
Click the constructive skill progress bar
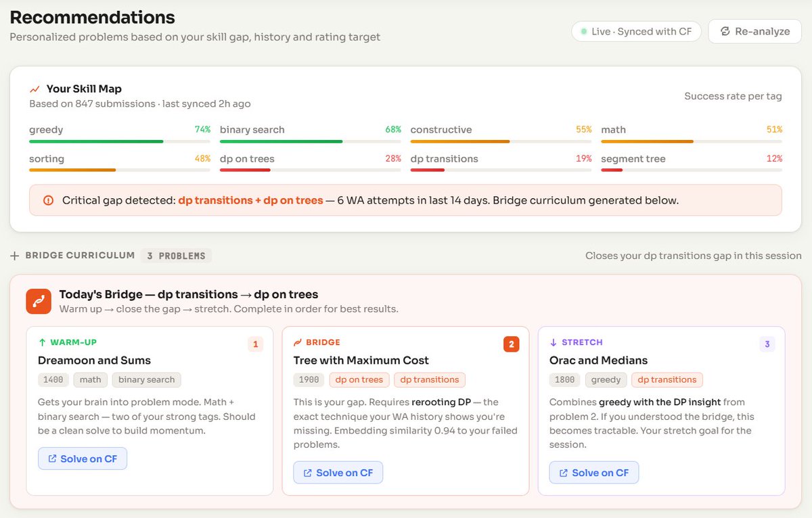(501, 141)
